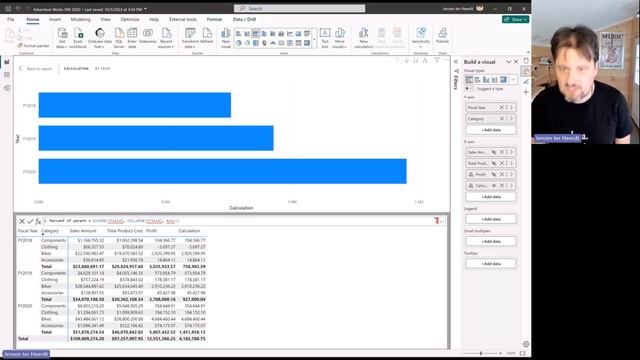640x360 pixels.
Task: Click Add data under Small multiples
Action: pyautogui.click(x=491, y=242)
